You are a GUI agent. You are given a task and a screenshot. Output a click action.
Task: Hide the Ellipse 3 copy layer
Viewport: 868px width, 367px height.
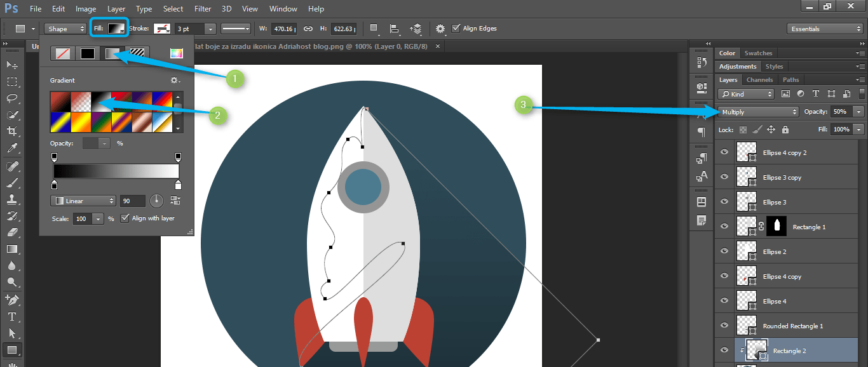(724, 177)
